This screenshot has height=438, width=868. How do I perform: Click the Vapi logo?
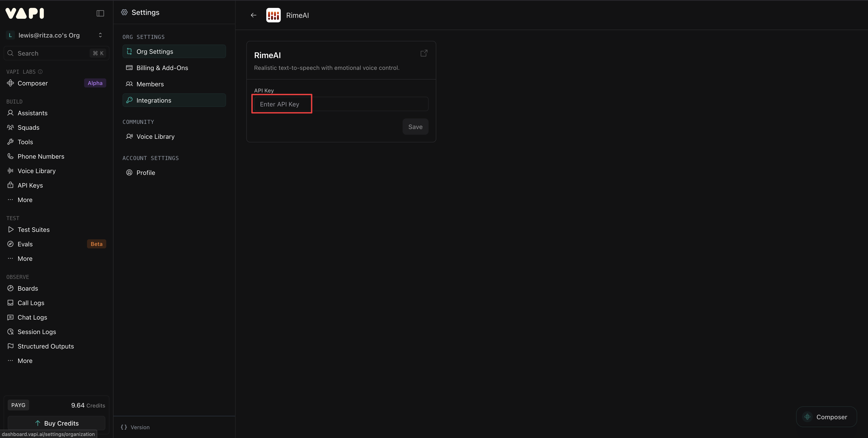click(x=24, y=13)
